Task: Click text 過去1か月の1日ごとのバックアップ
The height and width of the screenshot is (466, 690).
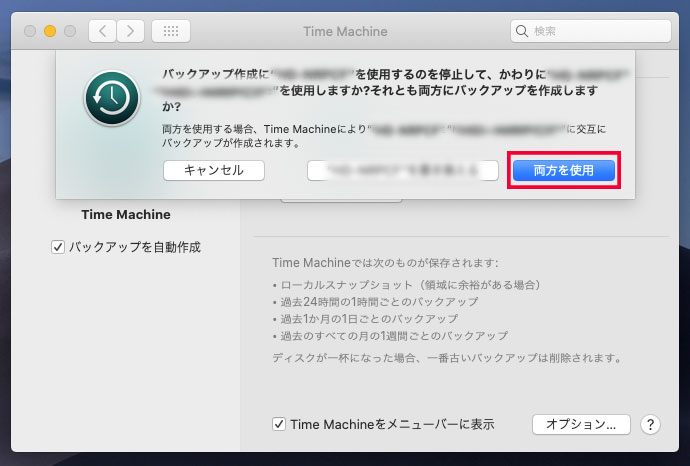Action: point(369,319)
